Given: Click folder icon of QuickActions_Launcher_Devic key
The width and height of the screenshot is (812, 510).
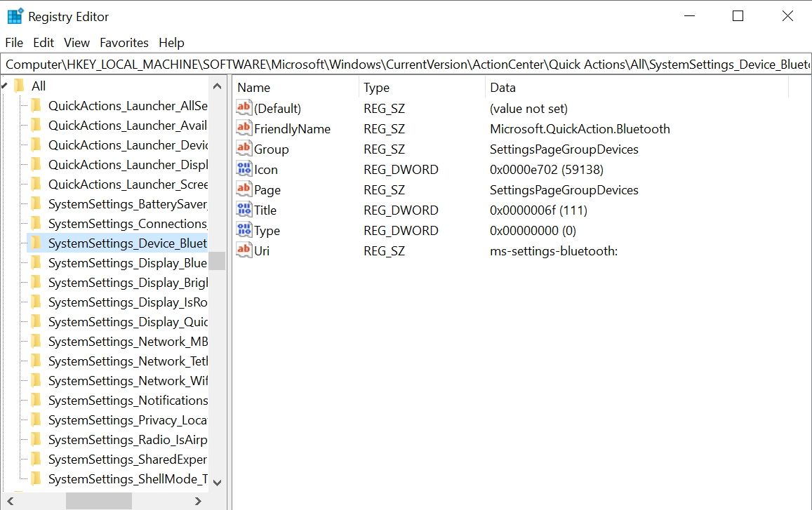Looking at the screenshot, I should click(x=36, y=145).
